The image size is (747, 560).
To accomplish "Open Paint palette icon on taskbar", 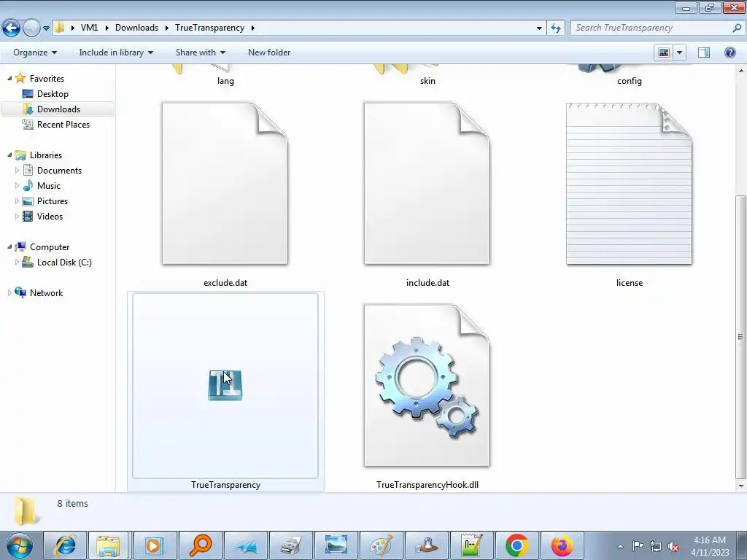I will (381, 545).
